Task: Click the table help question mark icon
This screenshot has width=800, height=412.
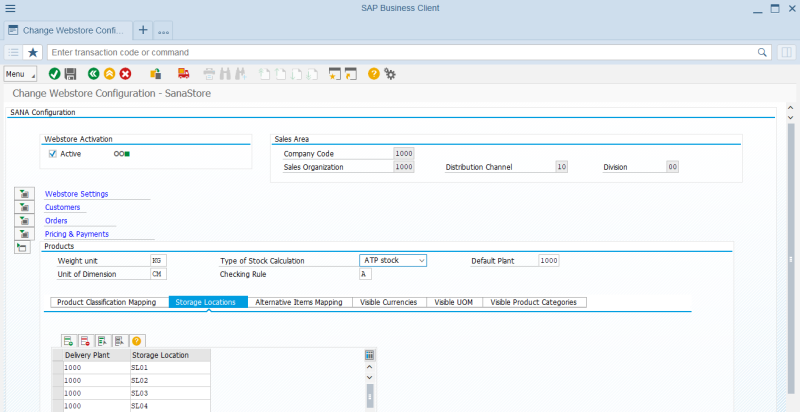Action: point(136,341)
